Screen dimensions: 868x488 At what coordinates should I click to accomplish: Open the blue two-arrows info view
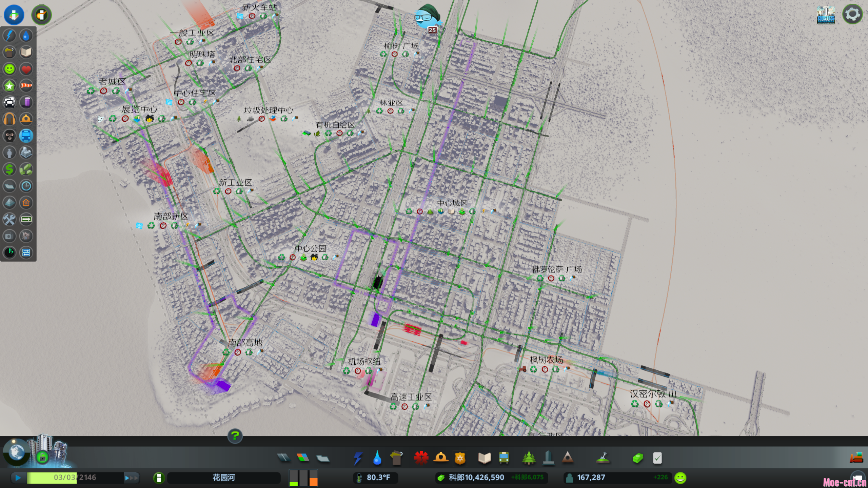coord(26,252)
